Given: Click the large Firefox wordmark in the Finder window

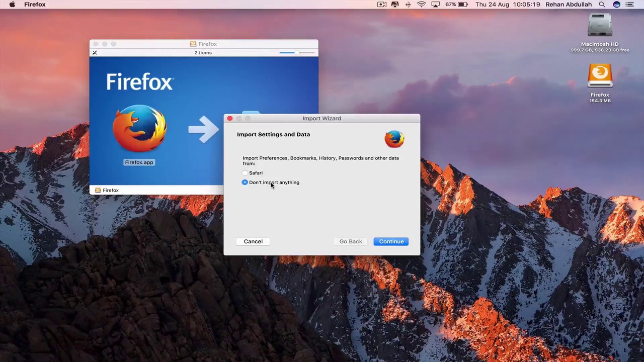Looking at the screenshot, I should click(x=140, y=81).
